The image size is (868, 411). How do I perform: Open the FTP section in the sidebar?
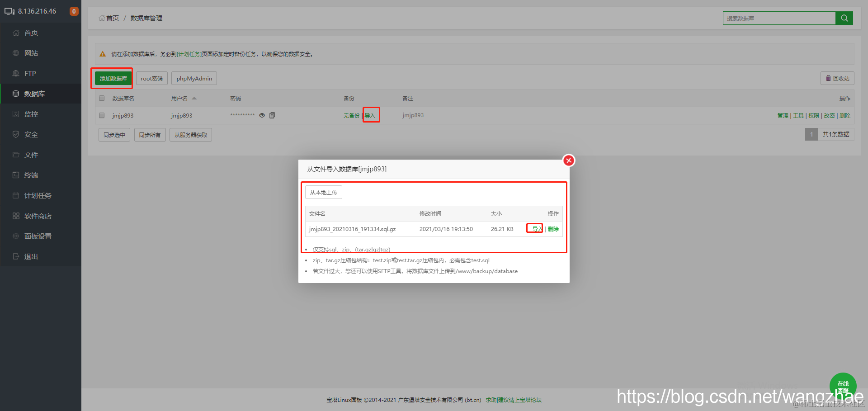29,73
